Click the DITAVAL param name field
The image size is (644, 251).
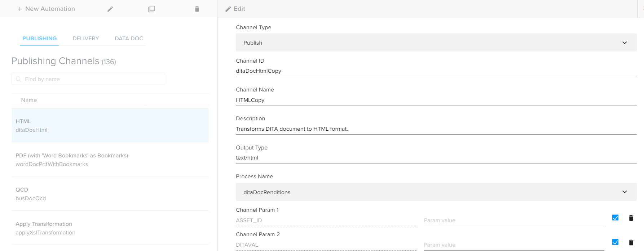(x=326, y=245)
